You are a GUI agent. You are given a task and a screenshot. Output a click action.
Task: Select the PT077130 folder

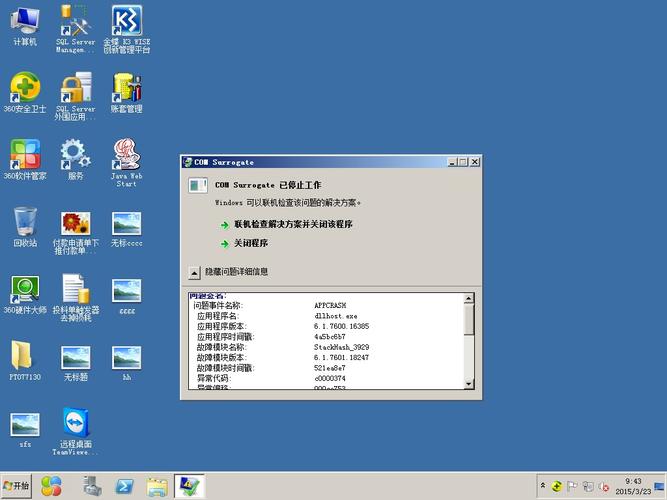tap(25, 356)
